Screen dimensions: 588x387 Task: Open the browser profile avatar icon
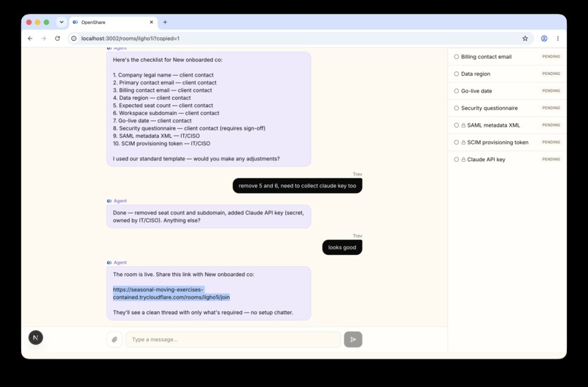click(x=544, y=38)
